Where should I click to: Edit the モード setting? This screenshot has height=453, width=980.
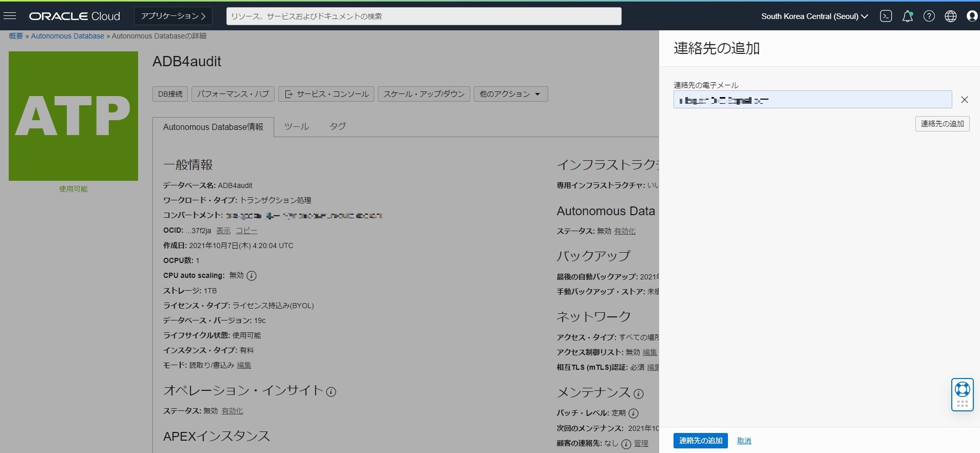tap(244, 365)
